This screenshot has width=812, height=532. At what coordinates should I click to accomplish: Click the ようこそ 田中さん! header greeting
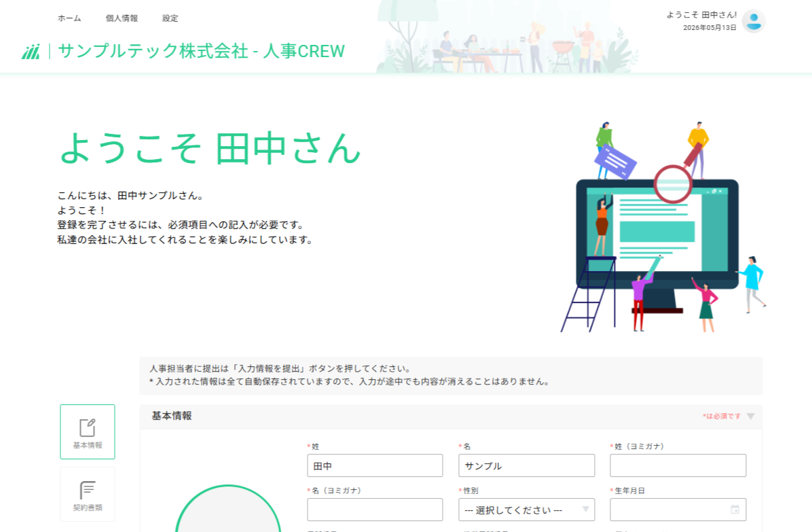pos(701,15)
